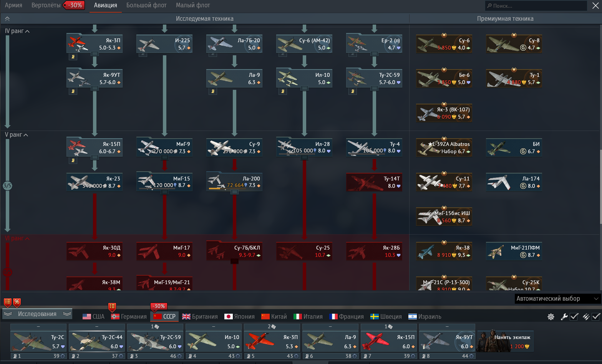Click the ammunition auto-refill icon
The height and width of the screenshot is (364, 602).
(x=586, y=317)
